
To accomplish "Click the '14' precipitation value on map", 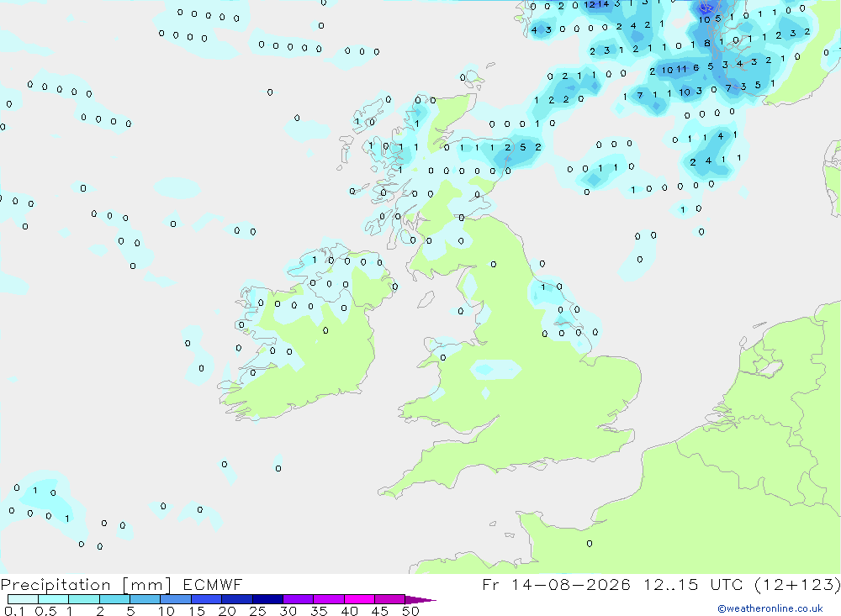I will [603, 4].
